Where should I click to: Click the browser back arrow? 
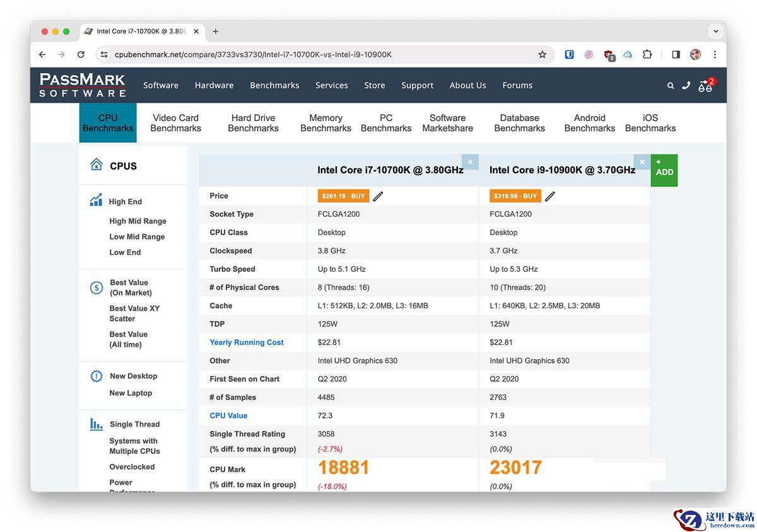(42, 55)
